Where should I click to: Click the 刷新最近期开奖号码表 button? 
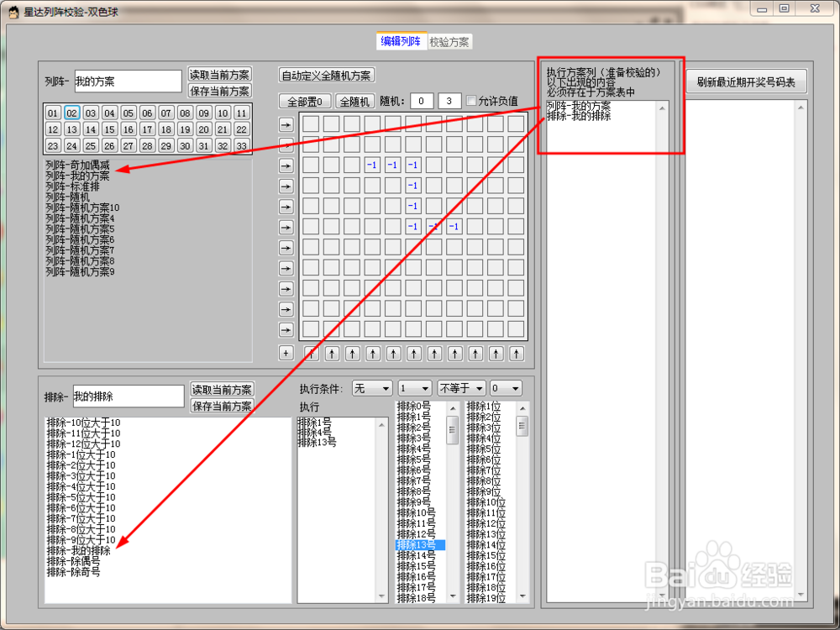(x=746, y=82)
